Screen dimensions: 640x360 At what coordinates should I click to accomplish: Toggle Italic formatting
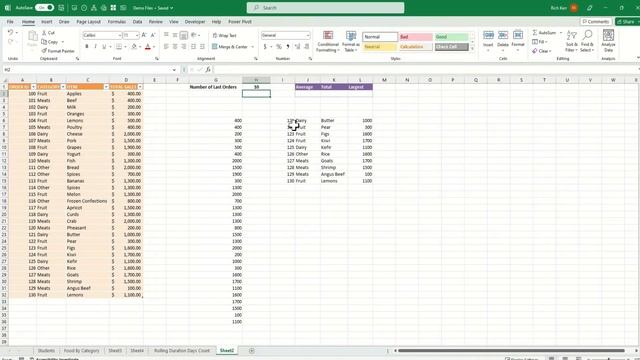click(95, 47)
